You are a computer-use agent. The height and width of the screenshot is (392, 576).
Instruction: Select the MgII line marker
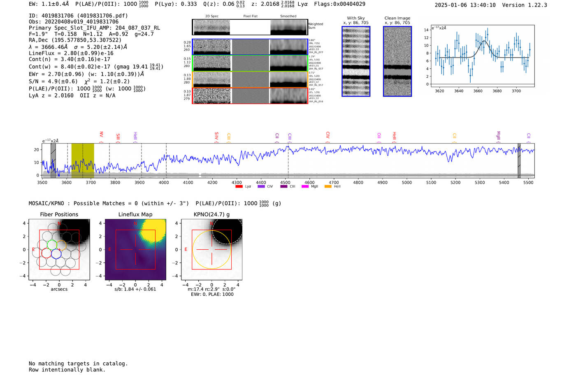pyautogui.click(x=498, y=137)
